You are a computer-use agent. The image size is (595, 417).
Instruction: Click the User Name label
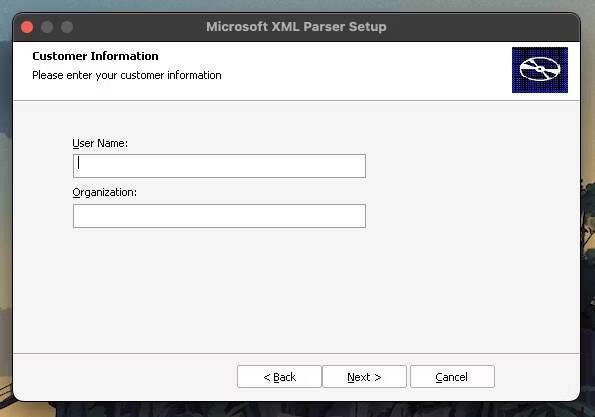[100, 143]
